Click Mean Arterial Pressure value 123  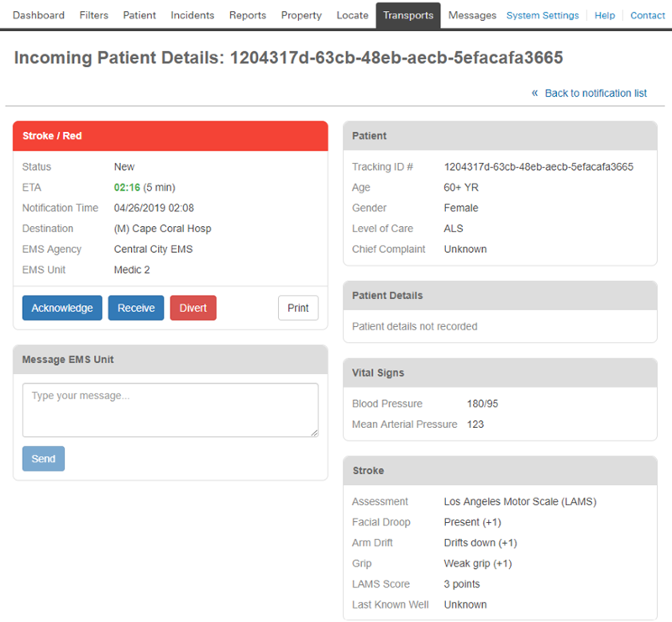click(475, 424)
